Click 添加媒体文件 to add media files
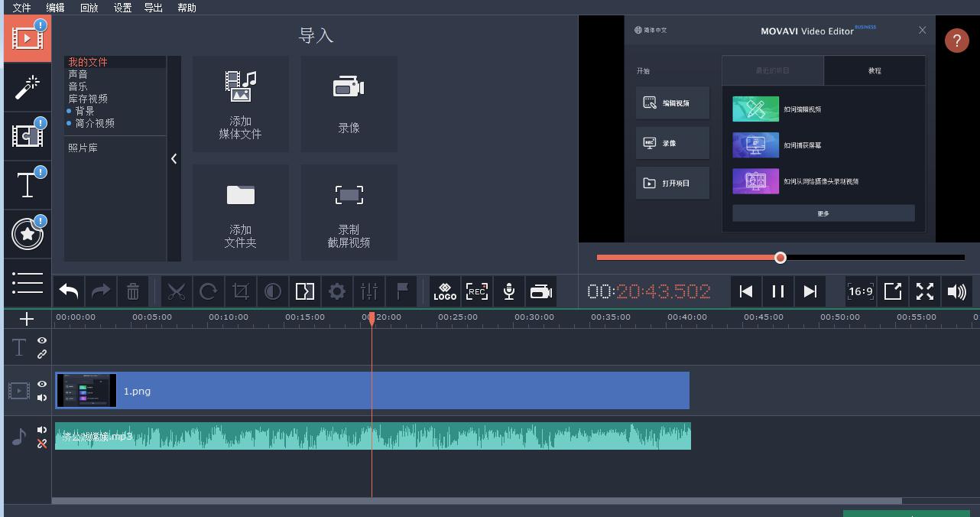This screenshot has width=980, height=517. (241, 104)
